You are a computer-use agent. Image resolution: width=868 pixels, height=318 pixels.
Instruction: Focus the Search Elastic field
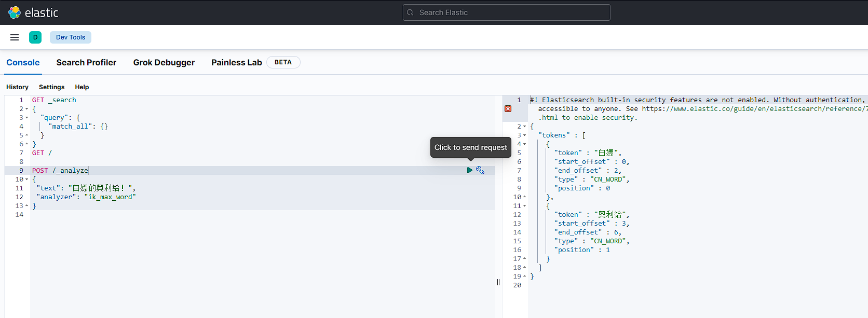(x=507, y=12)
